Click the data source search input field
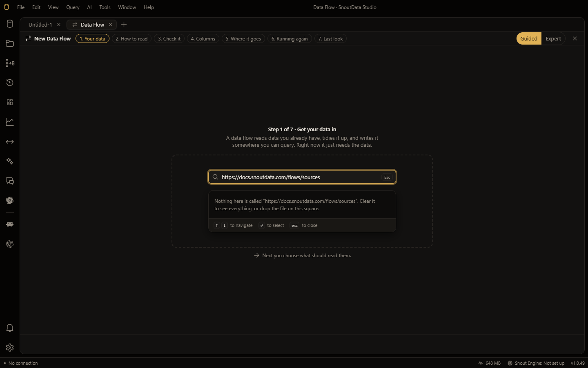This screenshot has width=588, height=368. [302, 177]
